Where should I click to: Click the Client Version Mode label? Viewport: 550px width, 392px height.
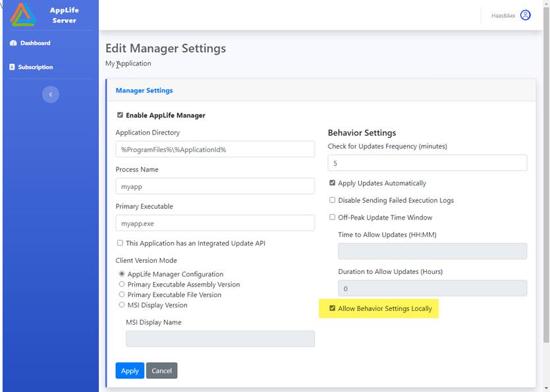pos(146,260)
